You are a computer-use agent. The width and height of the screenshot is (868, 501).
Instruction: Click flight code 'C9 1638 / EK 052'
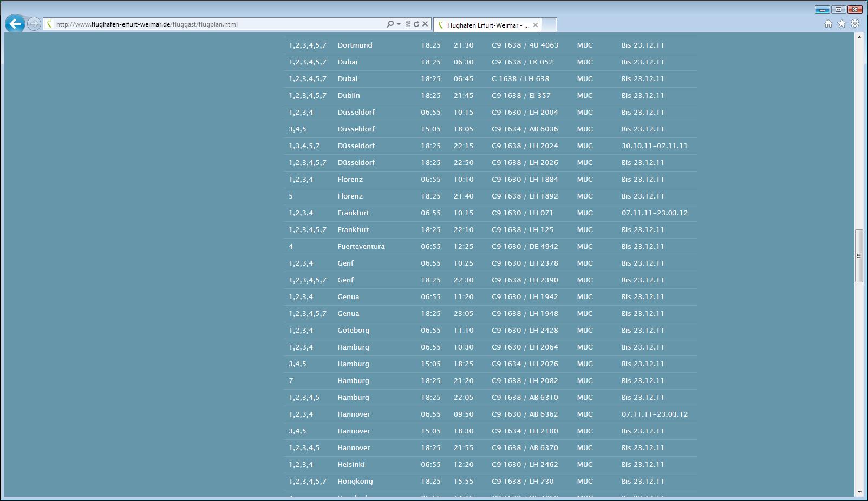pos(522,62)
